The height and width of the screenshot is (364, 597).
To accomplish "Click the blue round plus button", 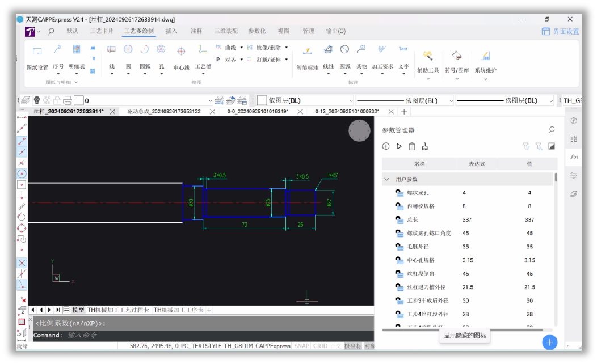I will pyautogui.click(x=549, y=342).
